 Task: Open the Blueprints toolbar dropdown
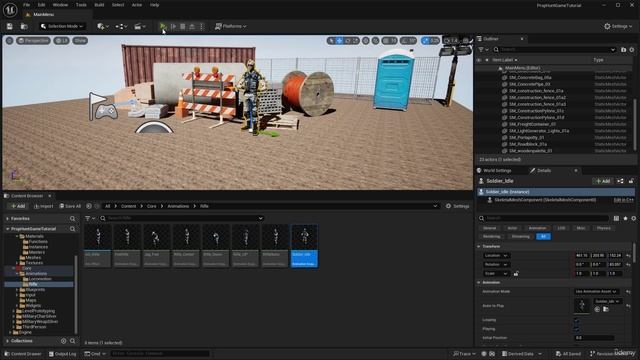(x=121, y=26)
